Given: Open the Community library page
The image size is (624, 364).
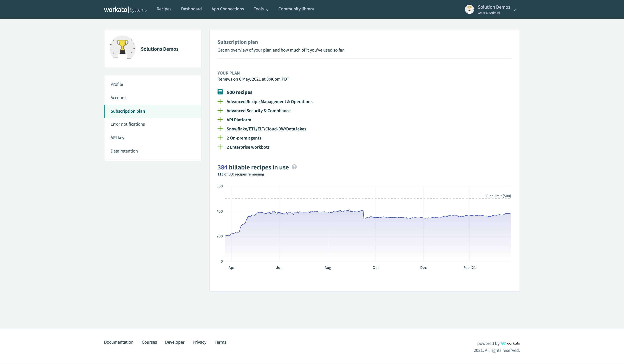Looking at the screenshot, I should 296,9.
